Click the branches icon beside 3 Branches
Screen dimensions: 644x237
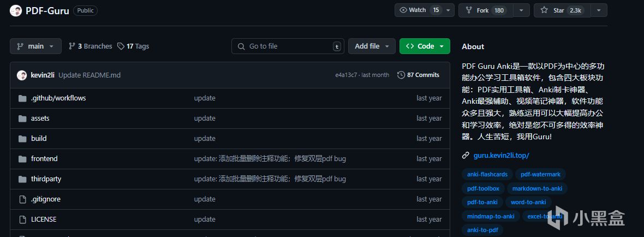[72, 46]
